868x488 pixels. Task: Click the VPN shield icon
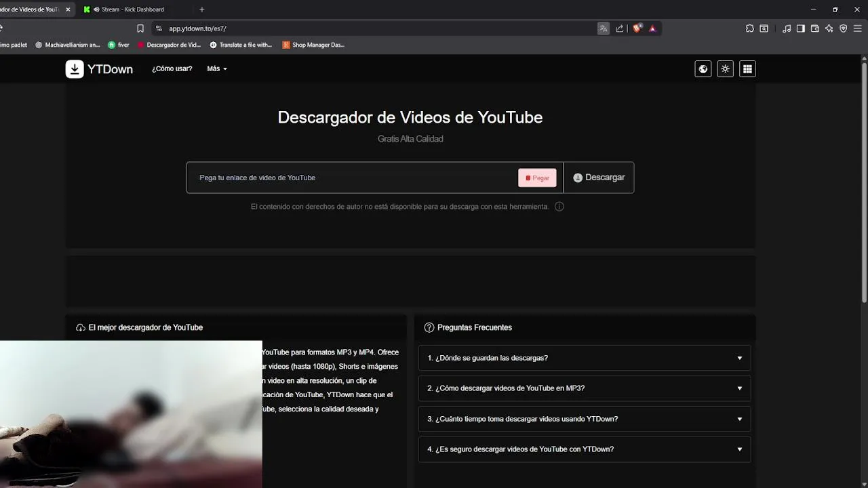coord(844,28)
